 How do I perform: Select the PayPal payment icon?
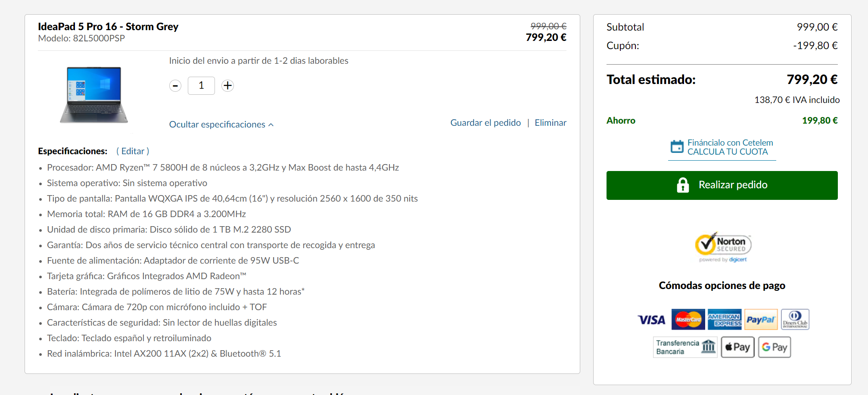(761, 320)
